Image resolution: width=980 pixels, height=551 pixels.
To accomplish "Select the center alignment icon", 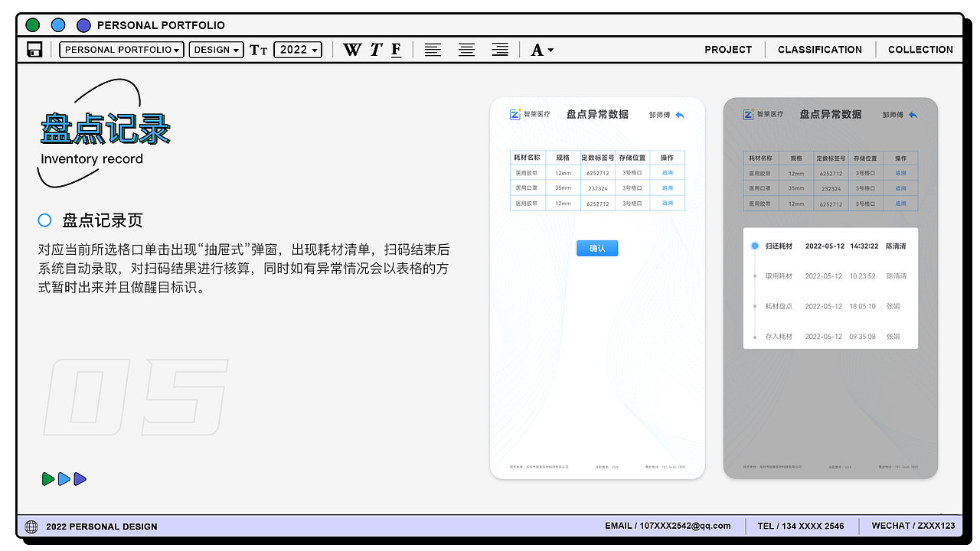I will (466, 49).
